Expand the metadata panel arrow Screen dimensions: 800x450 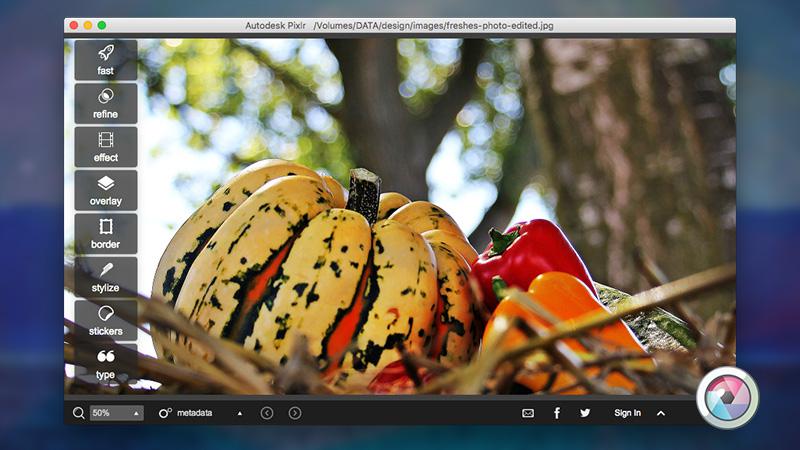tap(240, 413)
